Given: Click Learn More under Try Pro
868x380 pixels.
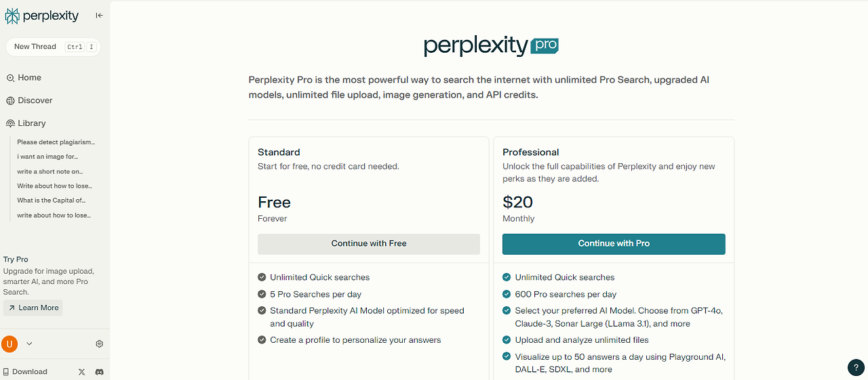Looking at the screenshot, I should 33,308.
